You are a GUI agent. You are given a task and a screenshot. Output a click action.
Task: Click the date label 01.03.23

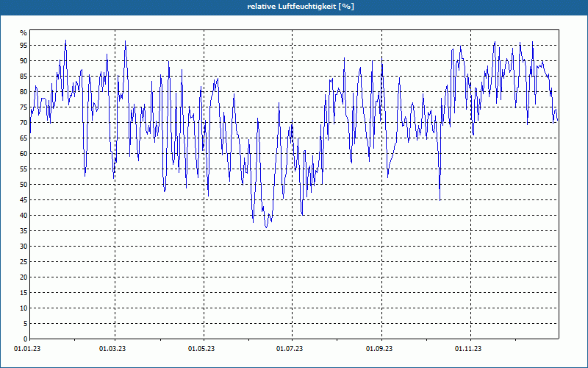point(112,349)
